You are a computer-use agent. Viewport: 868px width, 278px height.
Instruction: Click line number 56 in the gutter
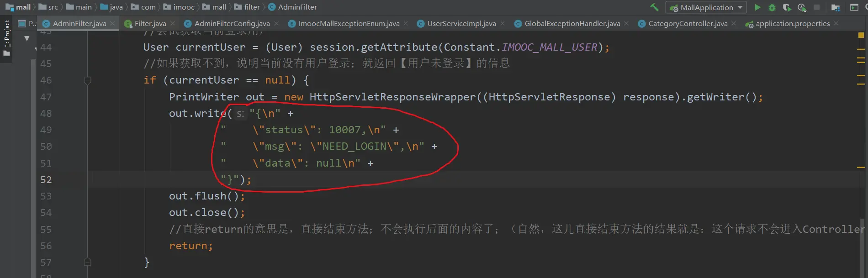(x=46, y=246)
